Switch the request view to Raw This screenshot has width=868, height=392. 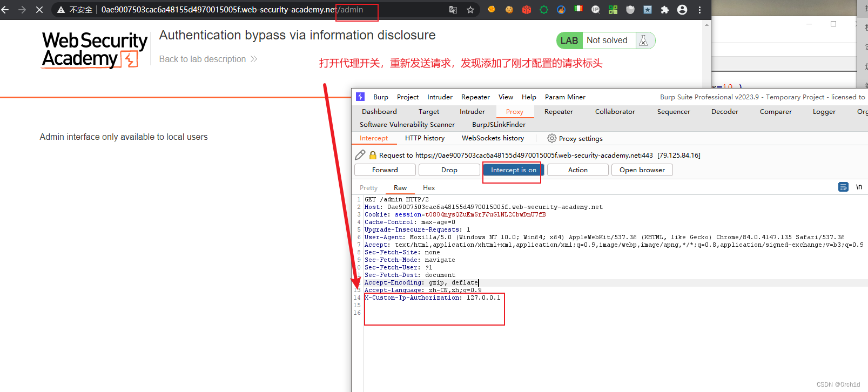point(400,188)
